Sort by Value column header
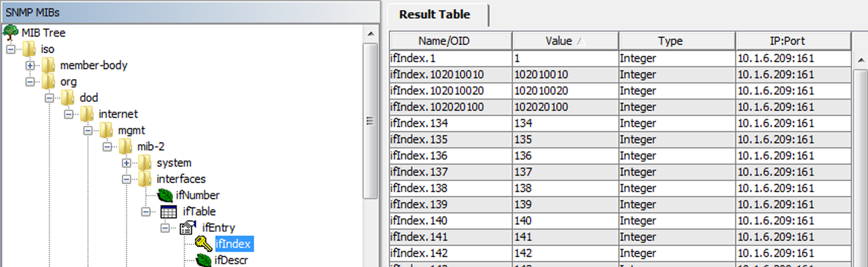Viewport: 868px width, 267px height. pos(566,41)
